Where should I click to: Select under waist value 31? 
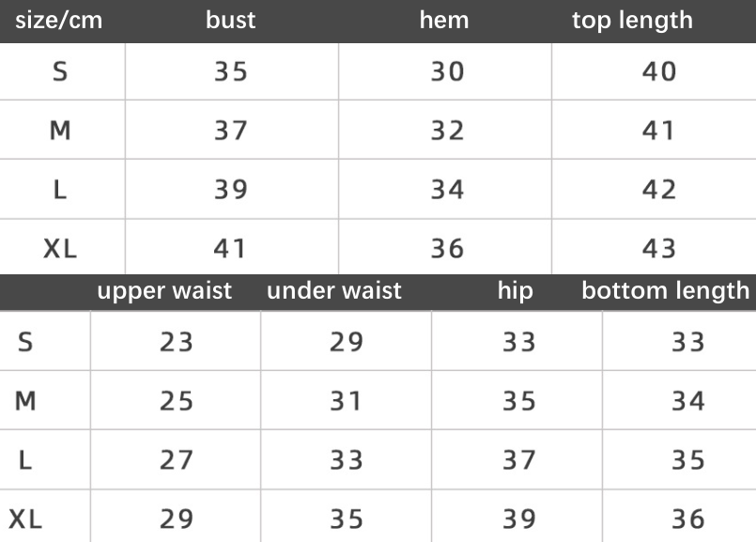pos(346,401)
